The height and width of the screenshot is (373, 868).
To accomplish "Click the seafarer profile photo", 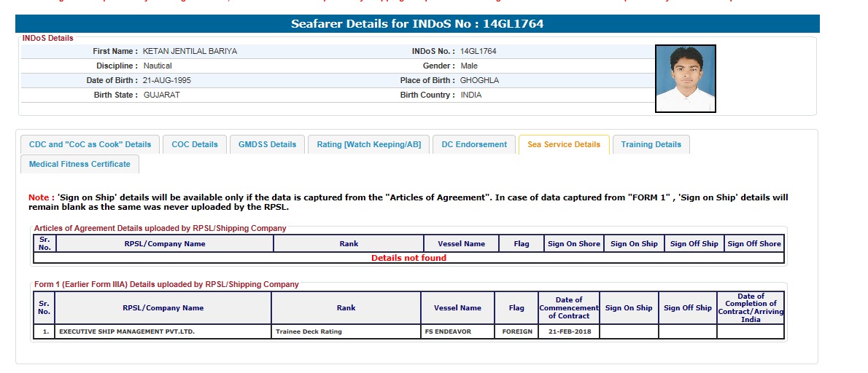I will (x=685, y=79).
